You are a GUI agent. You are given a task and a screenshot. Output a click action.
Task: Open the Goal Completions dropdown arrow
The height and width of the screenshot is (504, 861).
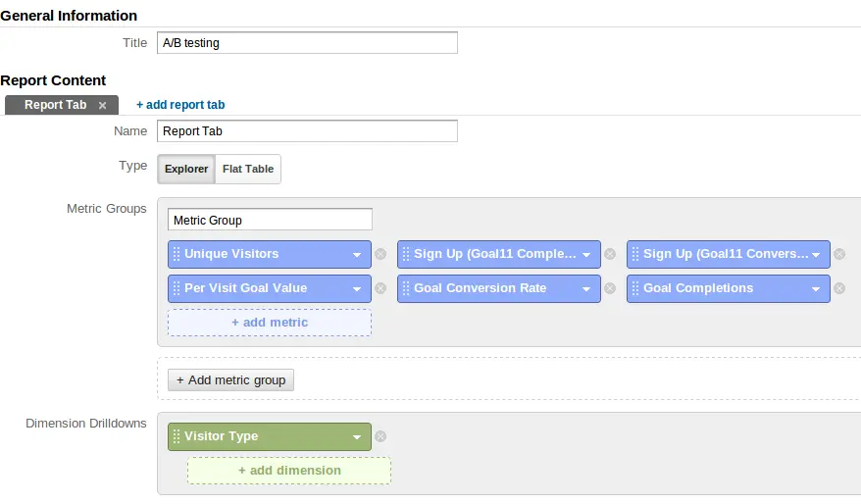(817, 289)
